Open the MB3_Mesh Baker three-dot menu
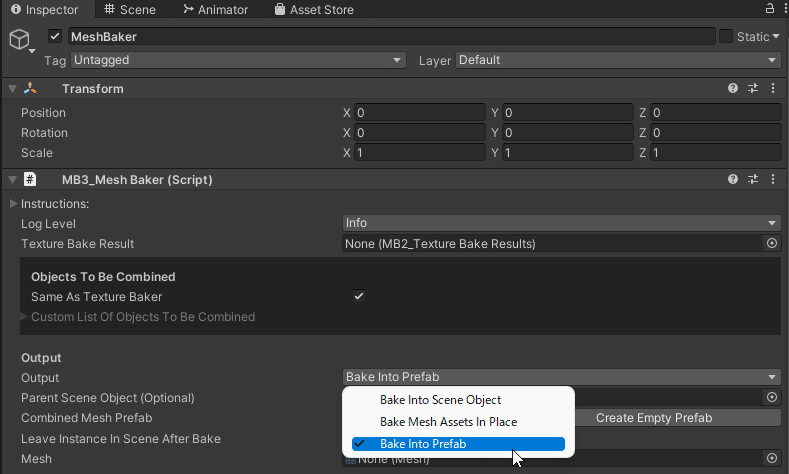 tap(773, 179)
